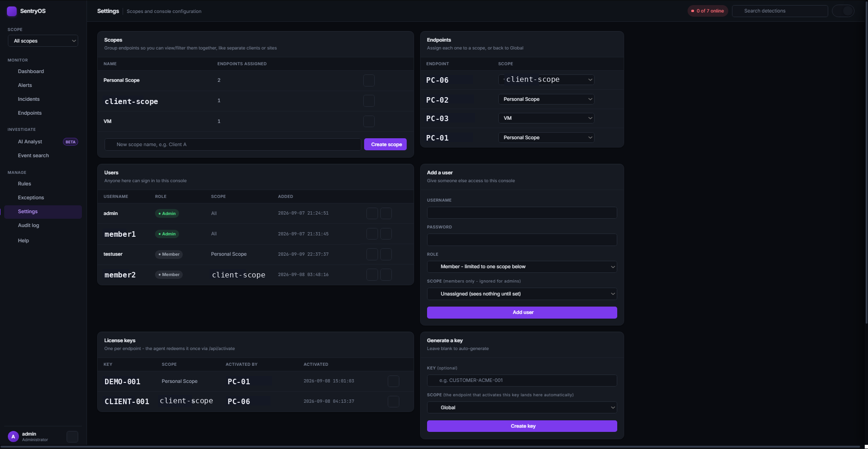Viewport: 868px width, 449px height.
Task: Click the admin avatar circle
Action: click(x=13, y=437)
